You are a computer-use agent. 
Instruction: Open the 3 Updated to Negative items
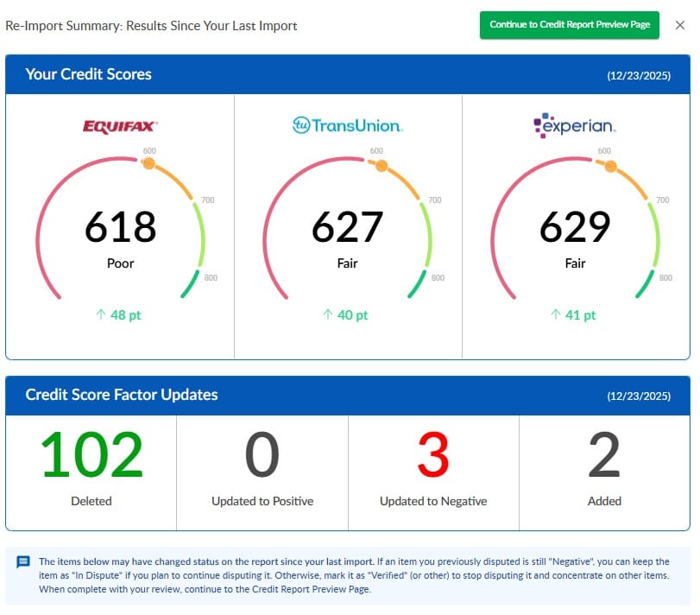(433, 455)
